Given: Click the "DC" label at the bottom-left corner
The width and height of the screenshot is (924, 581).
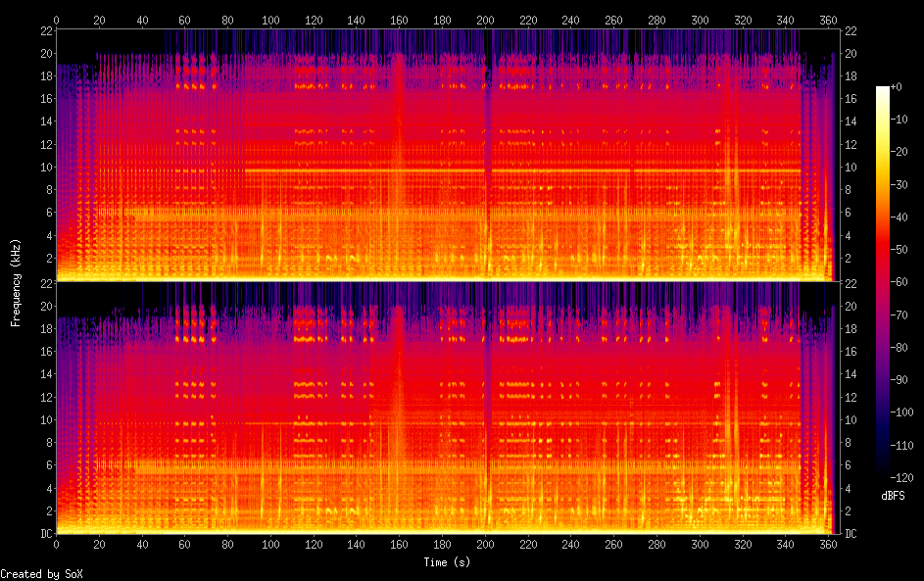Looking at the screenshot, I should [x=43, y=534].
